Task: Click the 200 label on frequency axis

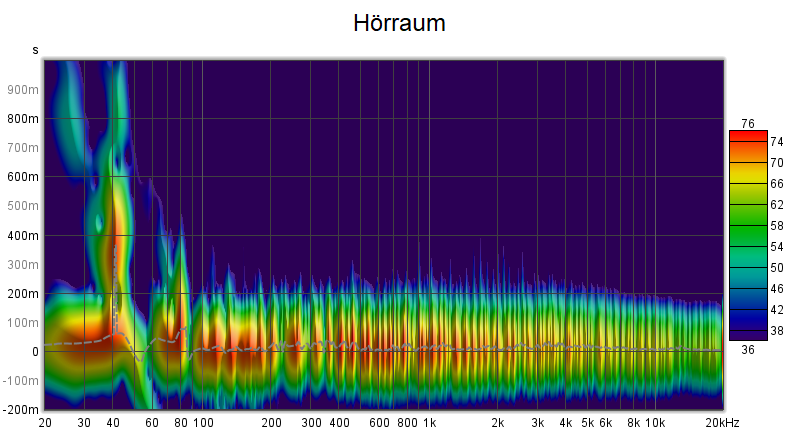Action: tap(271, 423)
